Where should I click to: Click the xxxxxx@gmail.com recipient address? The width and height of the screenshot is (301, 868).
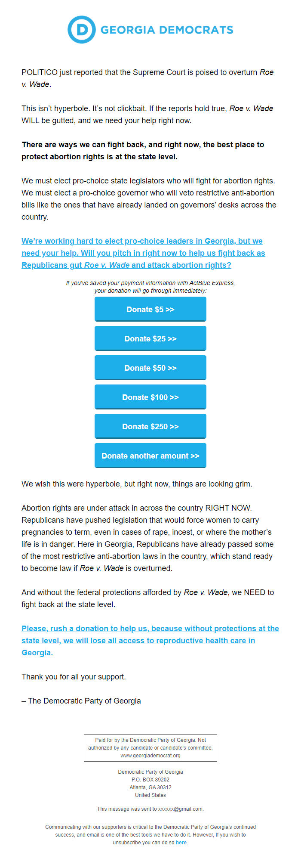click(x=180, y=809)
